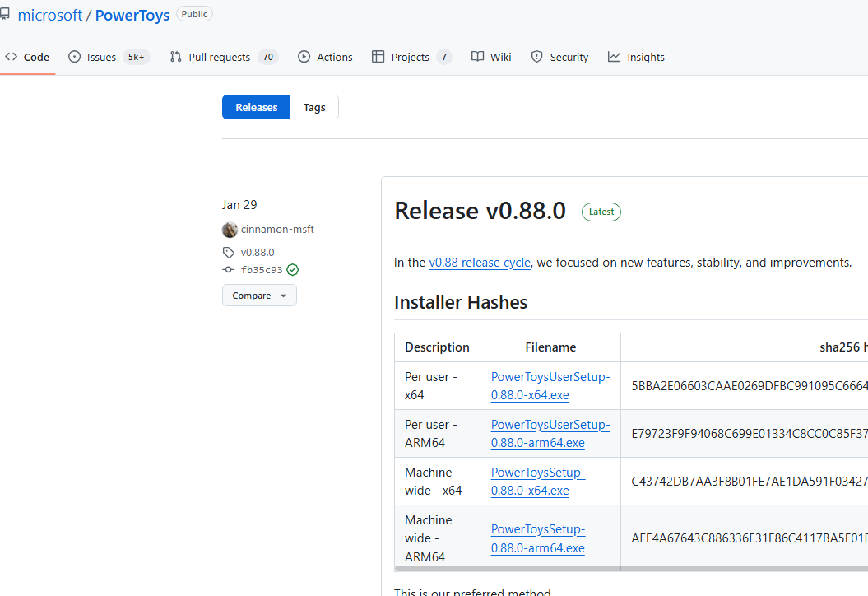Open the Pull requests tab
Image resolution: width=868 pixels, height=596 pixels.
pos(224,57)
